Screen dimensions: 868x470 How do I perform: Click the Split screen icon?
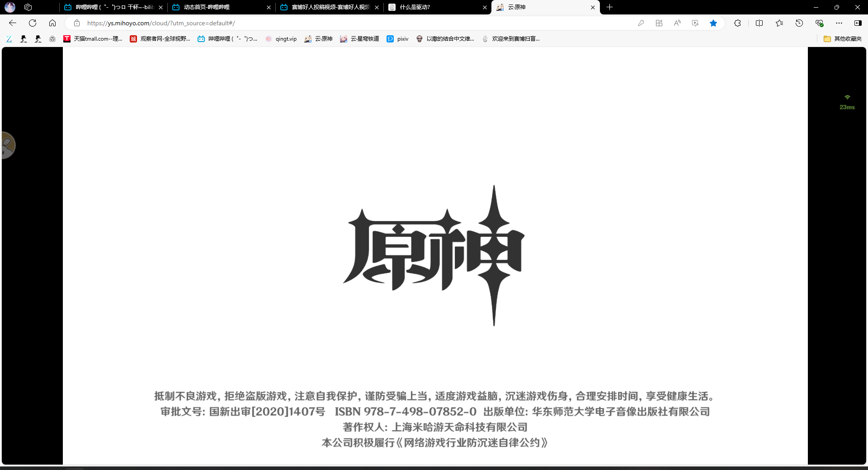click(759, 23)
